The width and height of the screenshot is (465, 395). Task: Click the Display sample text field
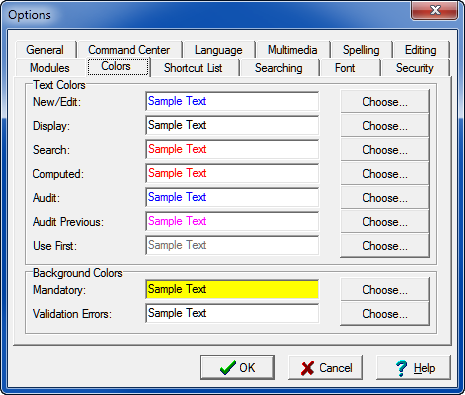coord(232,125)
